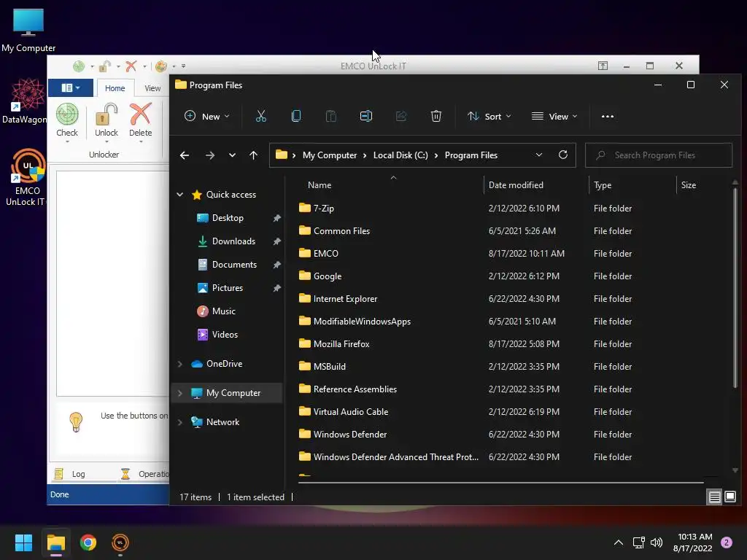
Task: Select the View tab in EMCO ribbon
Action: tap(152, 88)
